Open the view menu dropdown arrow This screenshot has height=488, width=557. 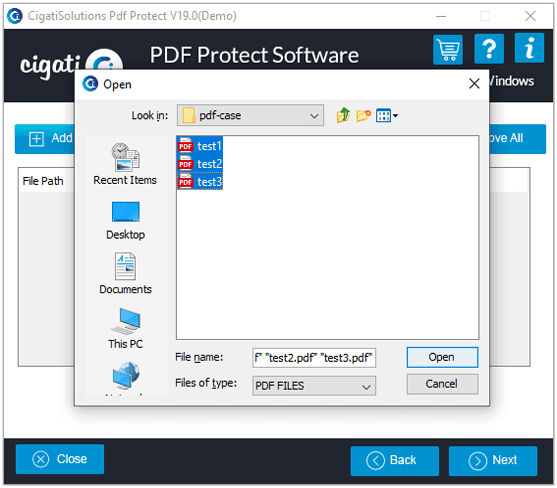(395, 115)
